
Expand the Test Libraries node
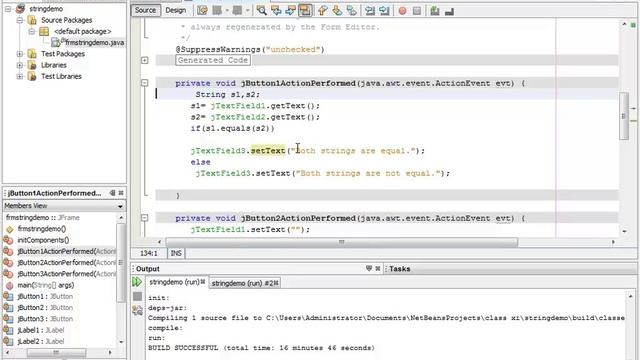(x=20, y=76)
